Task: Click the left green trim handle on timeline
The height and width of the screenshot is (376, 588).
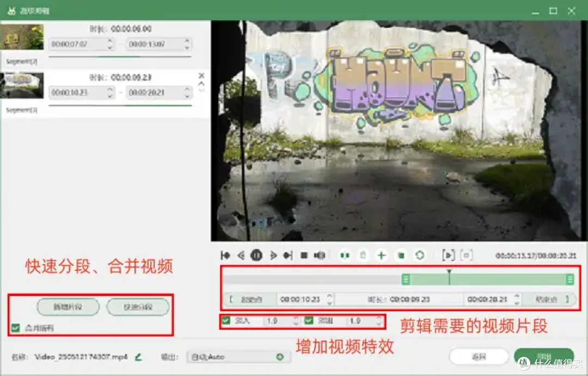Action: pos(406,279)
